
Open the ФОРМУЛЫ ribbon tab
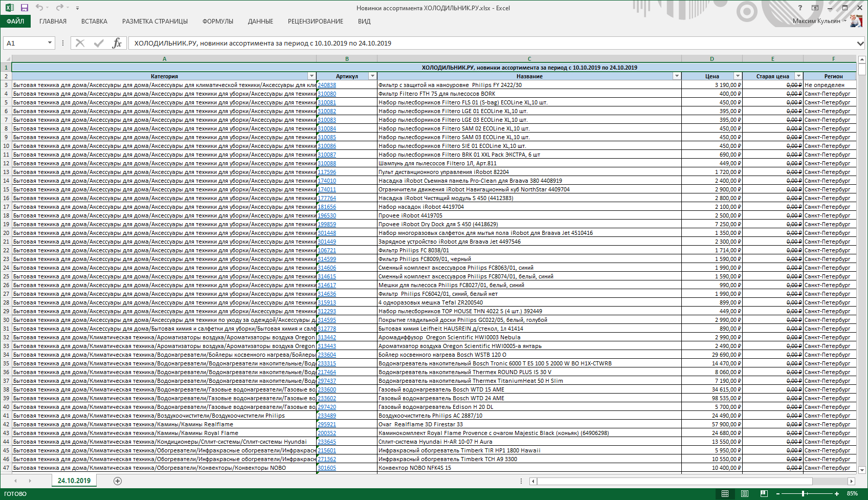(x=217, y=21)
